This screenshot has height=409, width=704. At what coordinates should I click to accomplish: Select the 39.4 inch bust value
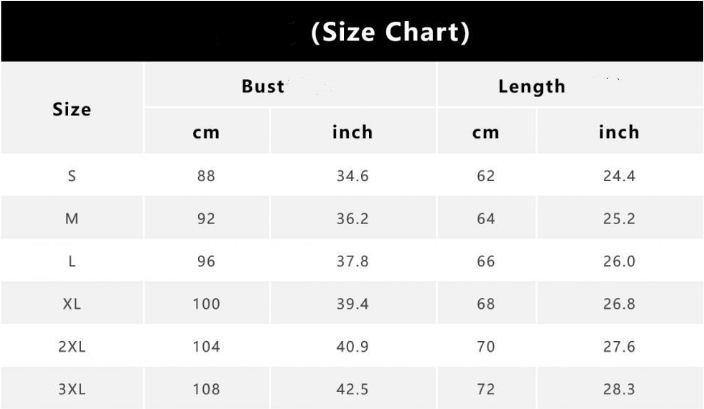click(x=352, y=304)
